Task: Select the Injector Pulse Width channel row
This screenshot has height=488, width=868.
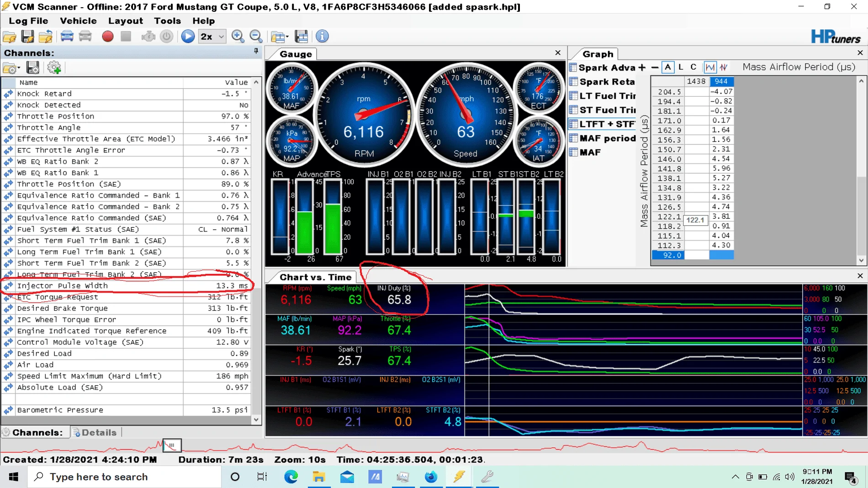Action: (126, 286)
